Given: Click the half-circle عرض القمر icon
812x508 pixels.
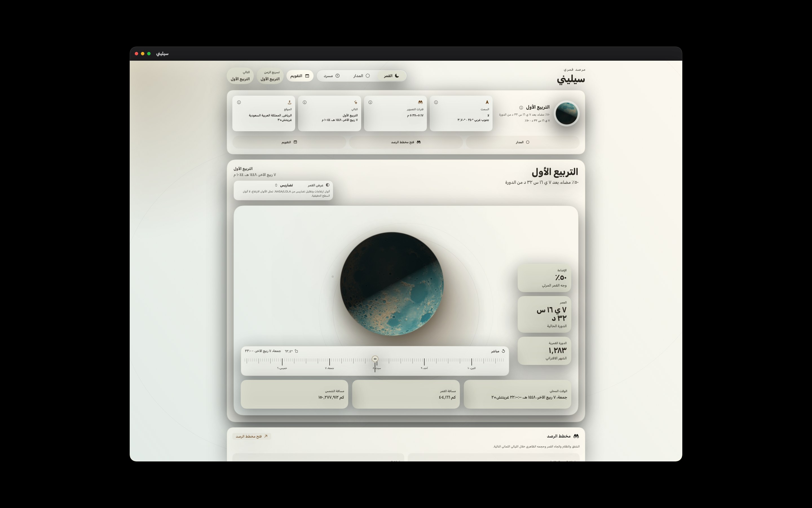Looking at the screenshot, I should [328, 185].
